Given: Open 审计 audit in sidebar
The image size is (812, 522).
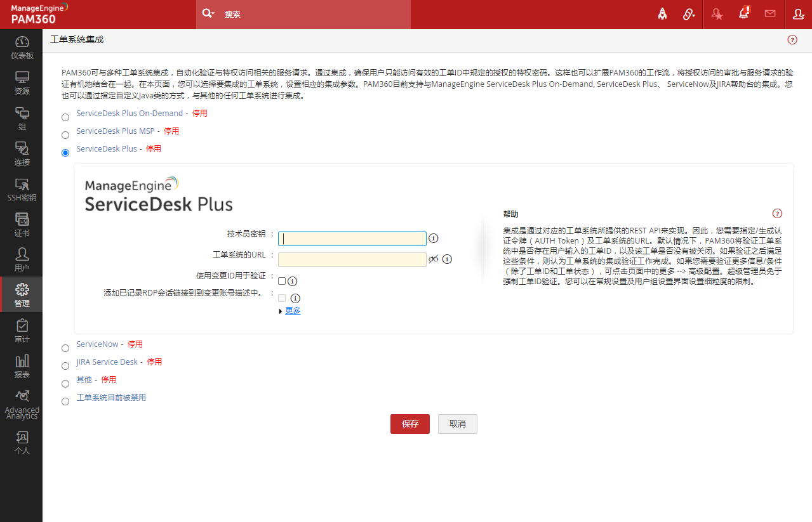Looking at the screenshot, I should coord(22,331).
